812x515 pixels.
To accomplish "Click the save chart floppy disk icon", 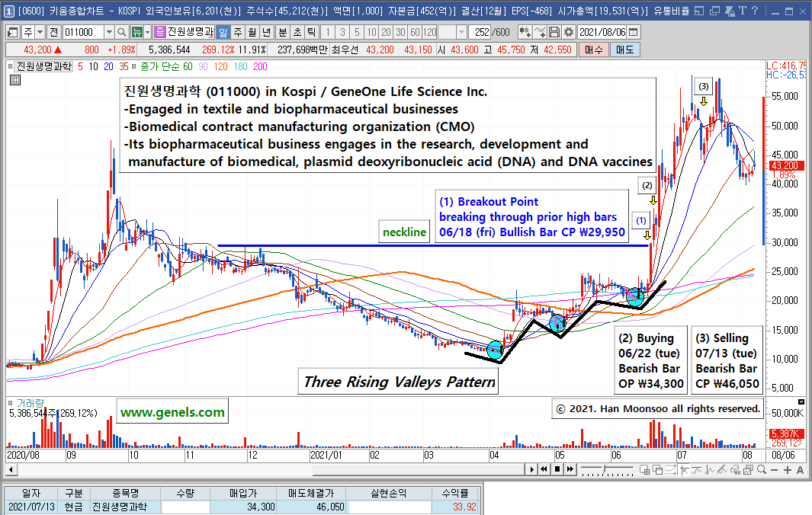I will tap(554, 32).
